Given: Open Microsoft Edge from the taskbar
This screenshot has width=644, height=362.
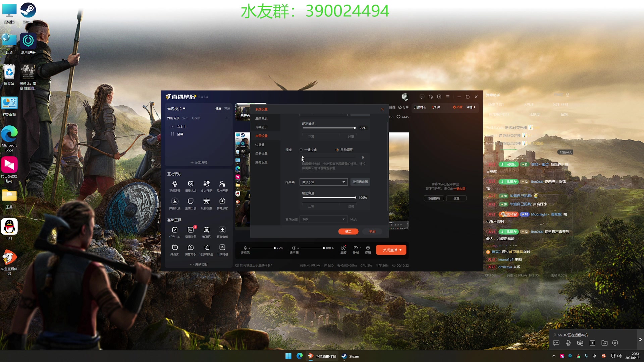Looking at the screenshot, I should [300, 356].
